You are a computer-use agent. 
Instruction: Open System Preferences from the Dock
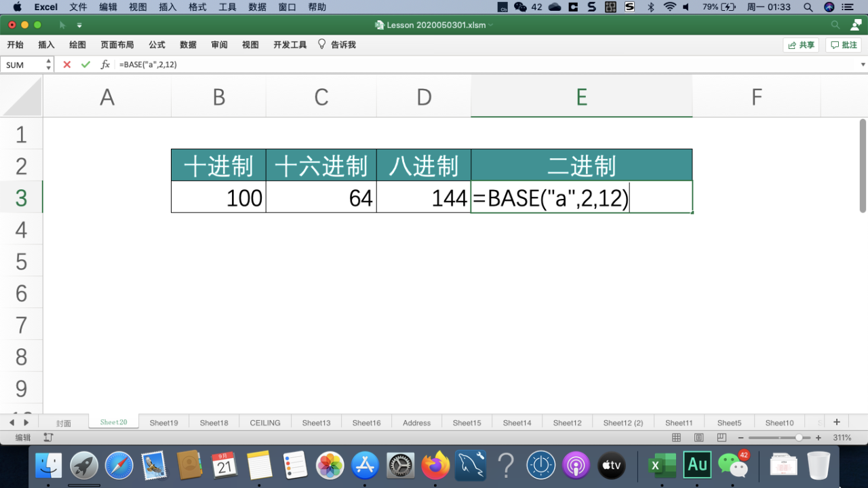pyautogui.click(x=401, y=466)
